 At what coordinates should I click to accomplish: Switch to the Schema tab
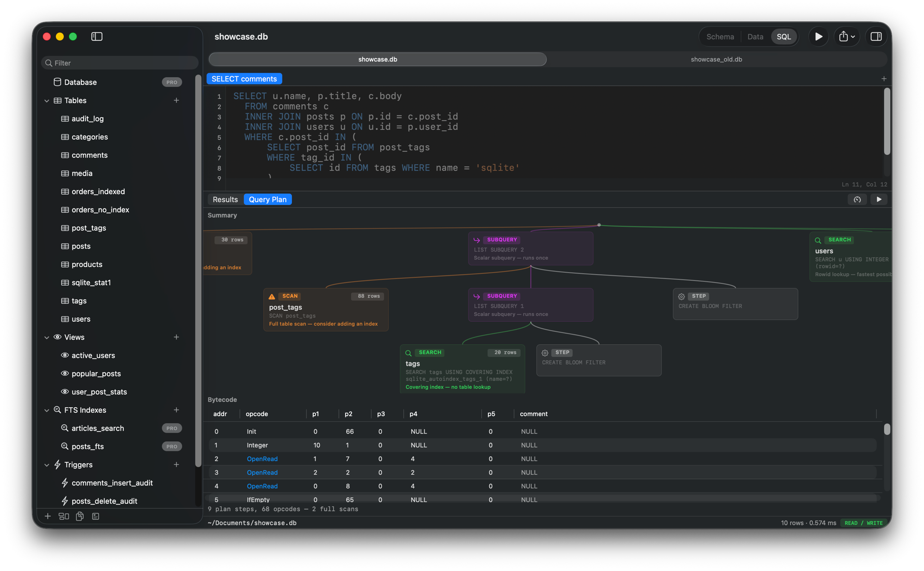coord(719,37)
